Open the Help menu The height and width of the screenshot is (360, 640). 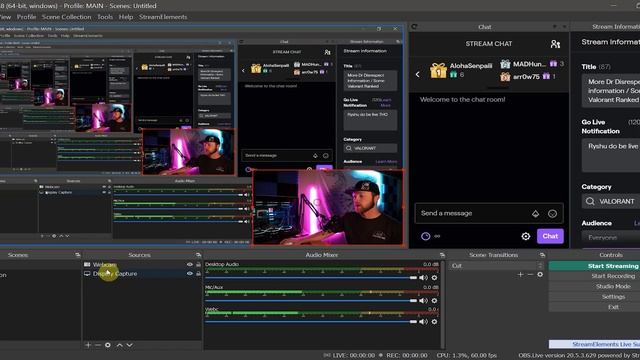126,17
